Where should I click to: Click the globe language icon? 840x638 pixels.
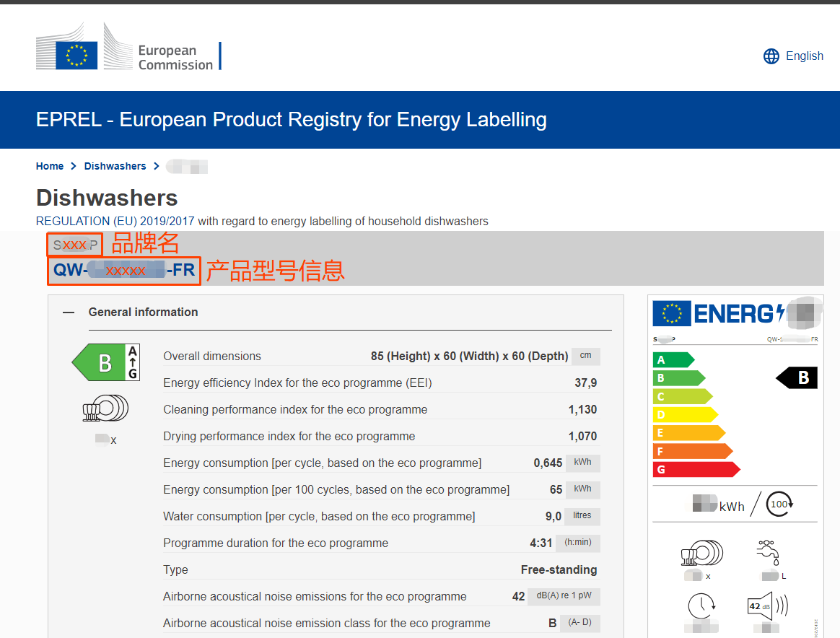(771, 56)
